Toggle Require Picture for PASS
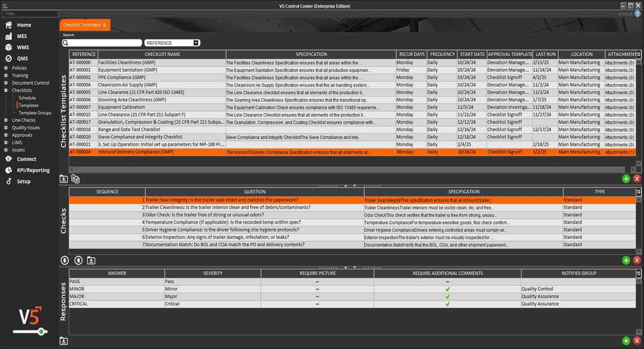Image resolution: width=644 pixels, height=349 pixels. tap(317, 282)
